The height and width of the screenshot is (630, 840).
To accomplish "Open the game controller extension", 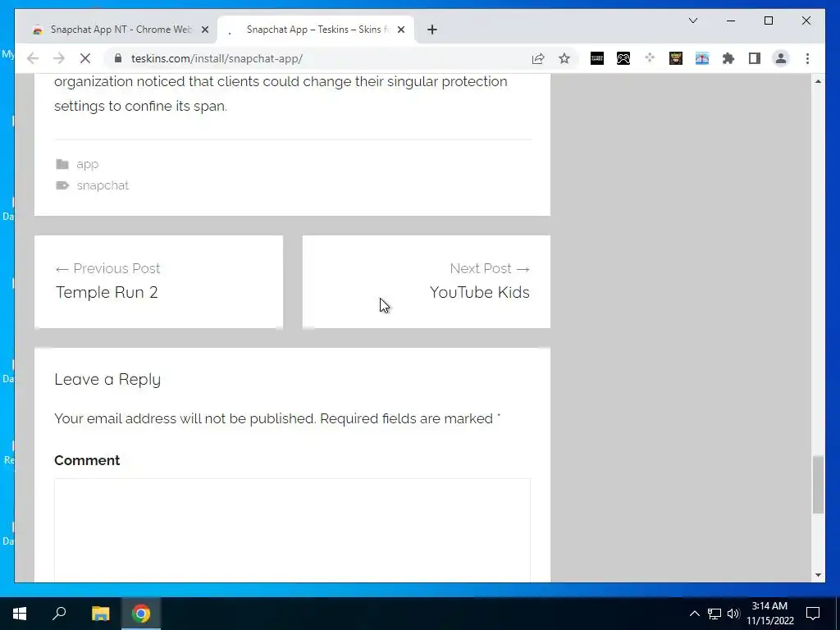I will coord(623,58).
